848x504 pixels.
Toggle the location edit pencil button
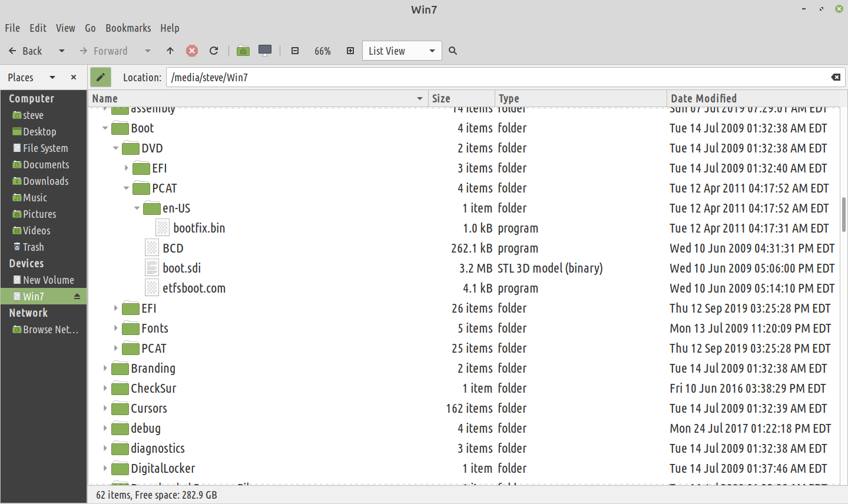(x=101, y=77)
